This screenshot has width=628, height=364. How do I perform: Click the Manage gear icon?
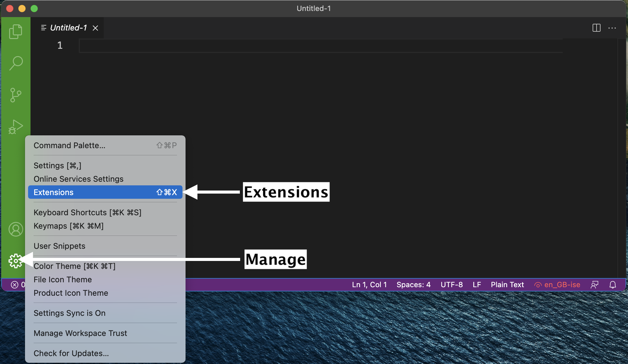tap(16, 261)
